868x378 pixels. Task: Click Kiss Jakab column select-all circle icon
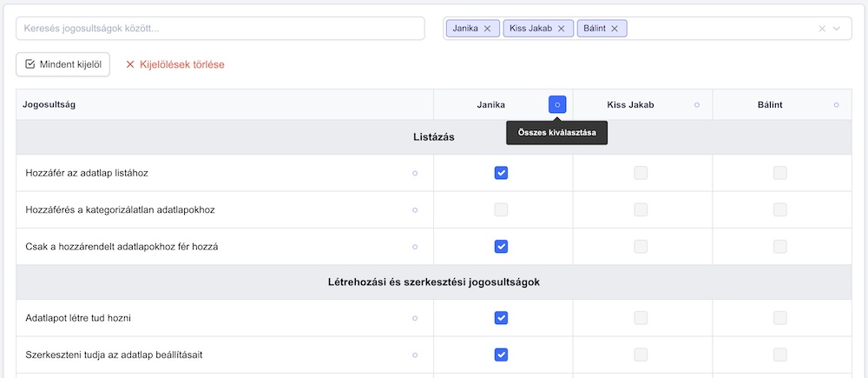coord(697,104)
